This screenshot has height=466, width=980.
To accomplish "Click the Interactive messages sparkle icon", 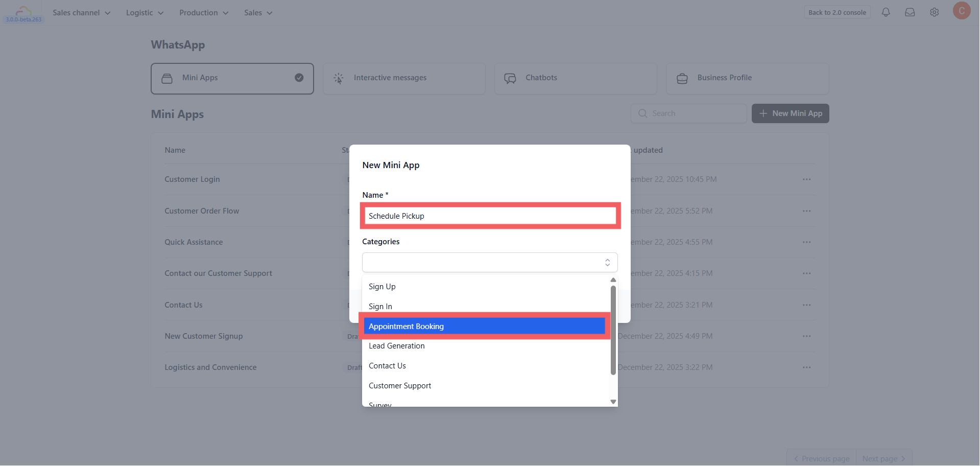I will [x=339, y=78].
